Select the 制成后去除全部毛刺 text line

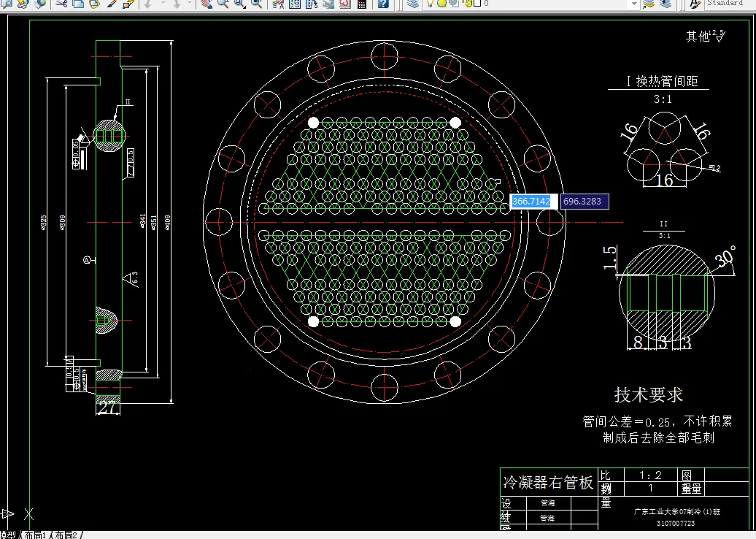[659, 437]
